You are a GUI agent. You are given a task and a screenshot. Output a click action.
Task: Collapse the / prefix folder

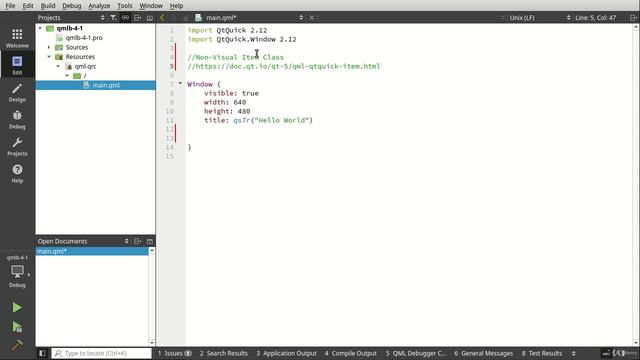pyautogui.click(x=67, y=76)
